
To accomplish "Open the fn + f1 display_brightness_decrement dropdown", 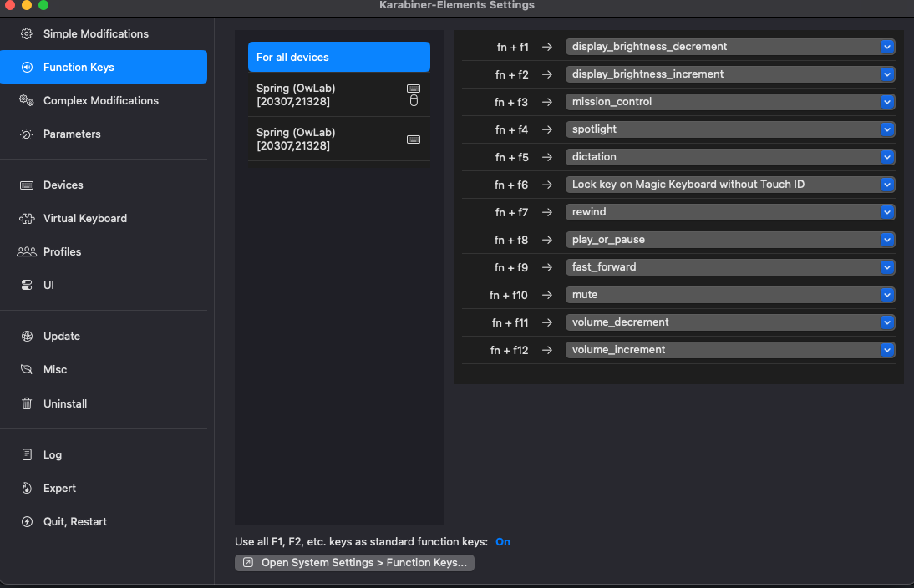I will (729, 47).
